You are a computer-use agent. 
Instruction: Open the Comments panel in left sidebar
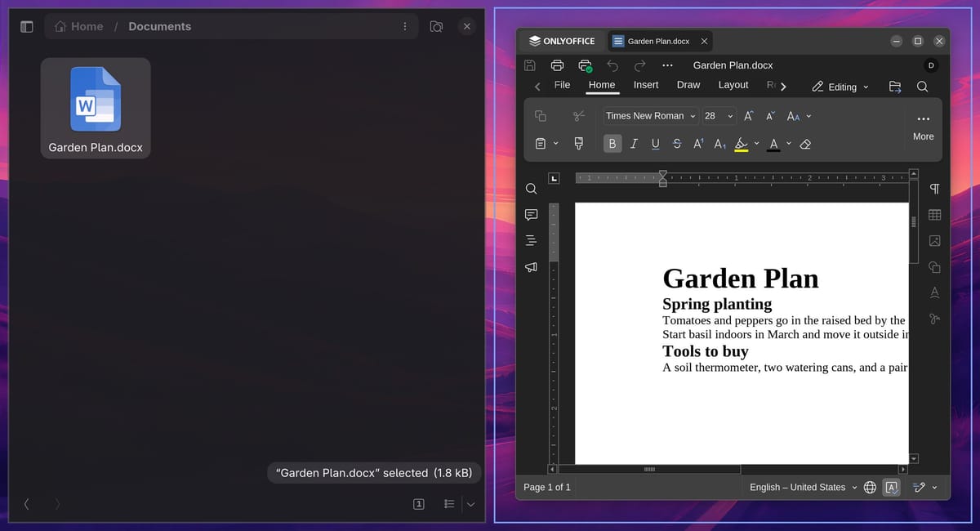click(531, 215)
